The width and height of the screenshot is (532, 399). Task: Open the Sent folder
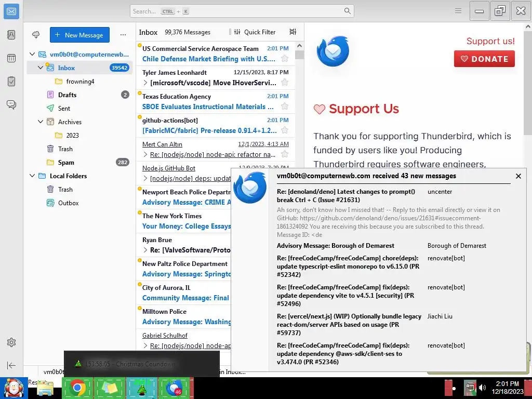(79, 108)
